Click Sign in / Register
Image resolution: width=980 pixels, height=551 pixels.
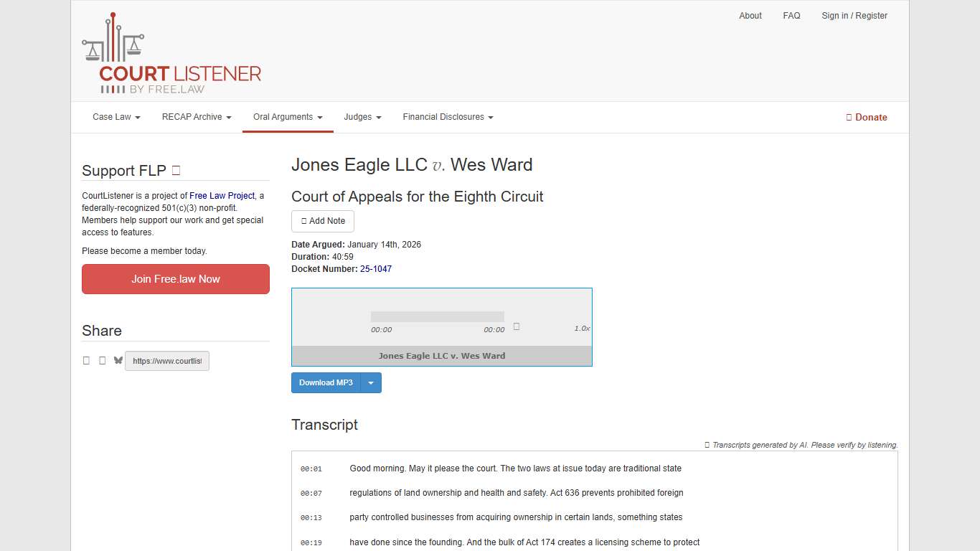coord(854,15)
